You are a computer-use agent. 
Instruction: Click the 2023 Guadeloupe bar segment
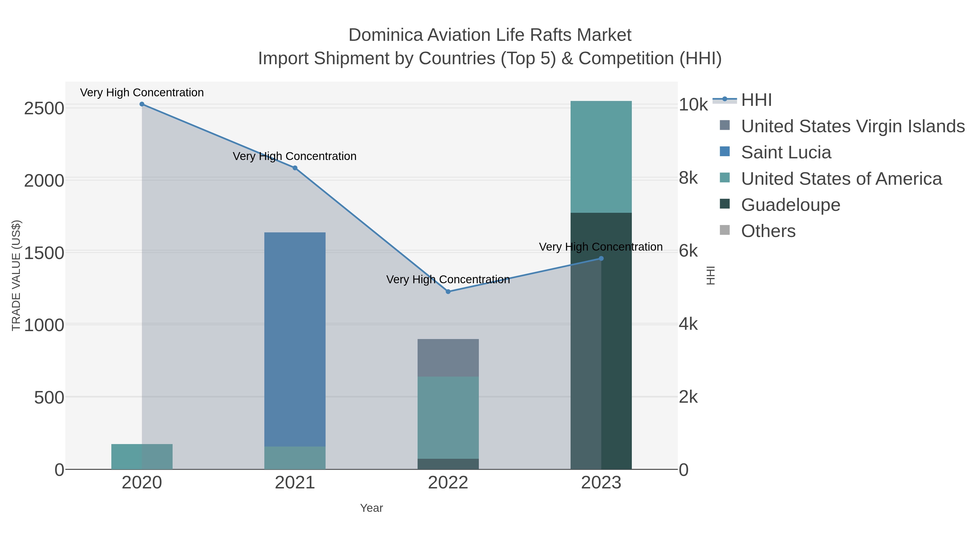point(601,341)
